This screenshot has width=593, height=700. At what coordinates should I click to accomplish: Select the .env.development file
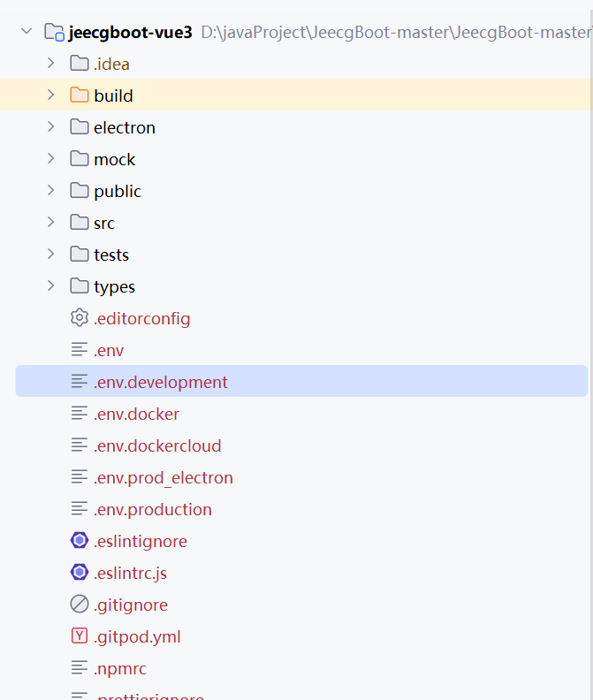point(302,381)
